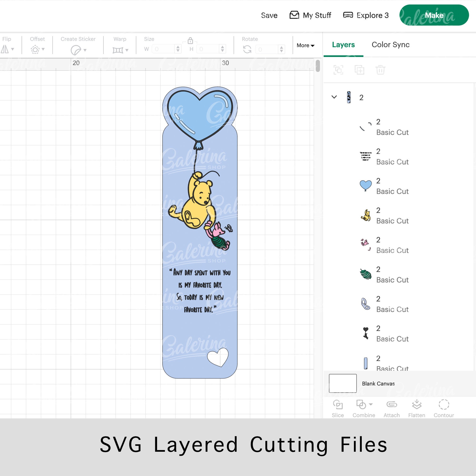Image resolution: width=476 pixels, height=476 pixels.
Task: Open the More dropdown menu
Action: 306,45
